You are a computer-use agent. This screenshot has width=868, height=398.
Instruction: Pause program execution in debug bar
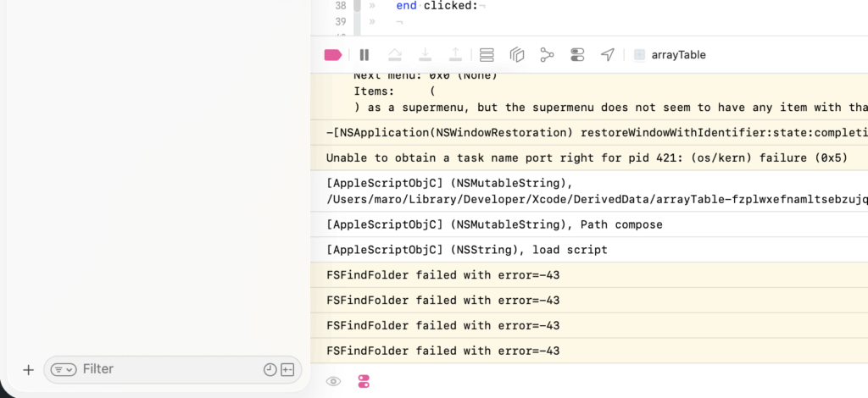tap(364, 55)
